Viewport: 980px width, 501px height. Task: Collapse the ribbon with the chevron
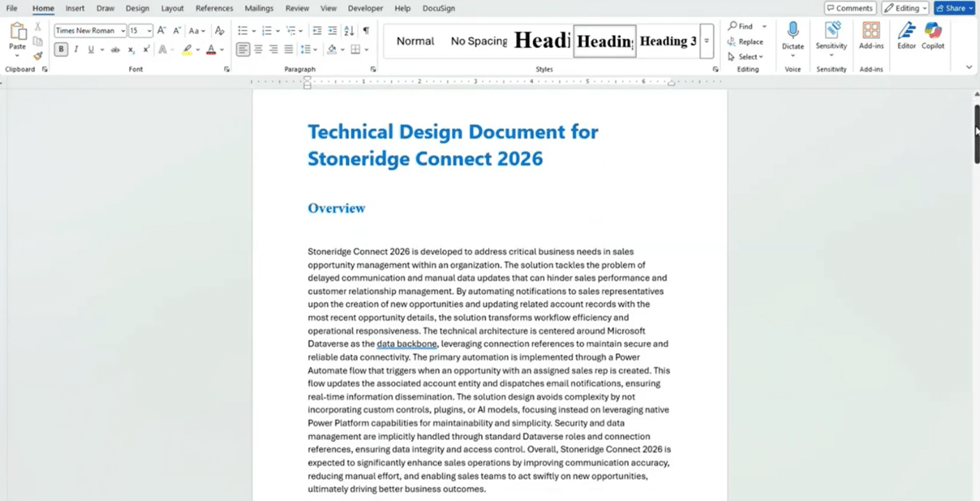(969, 67)
